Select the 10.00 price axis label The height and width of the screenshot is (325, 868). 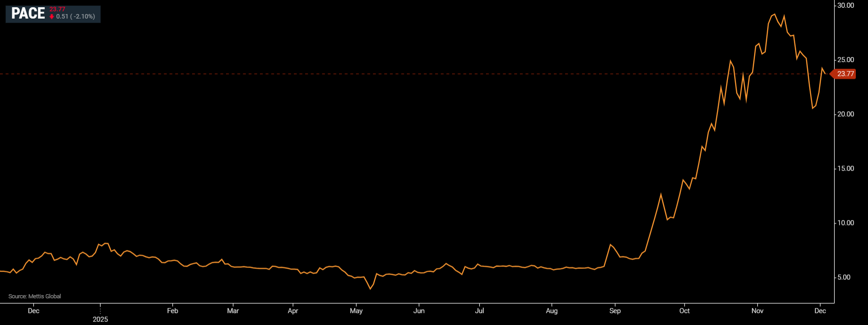coord(845,223)
